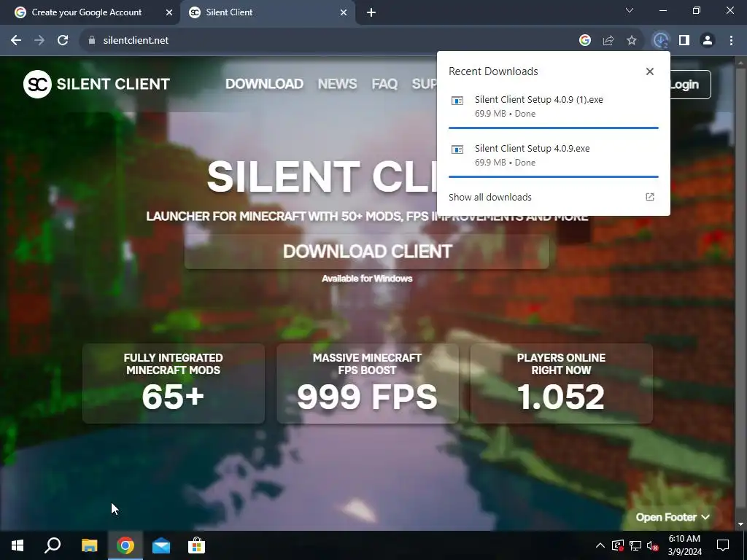The height and width of the screenshot is (560, 747).
Task: Click the open-in-new-tab downloads icon
Action: [x=650, y=197]
